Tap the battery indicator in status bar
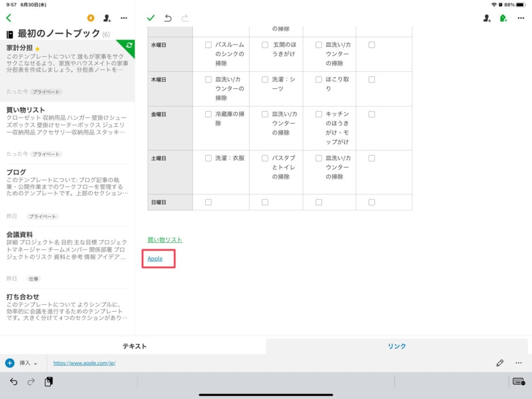 (x=521, y=5)
